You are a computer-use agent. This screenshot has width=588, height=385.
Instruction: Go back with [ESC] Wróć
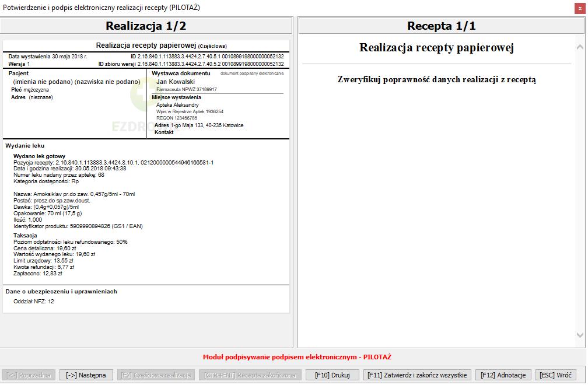555,375
